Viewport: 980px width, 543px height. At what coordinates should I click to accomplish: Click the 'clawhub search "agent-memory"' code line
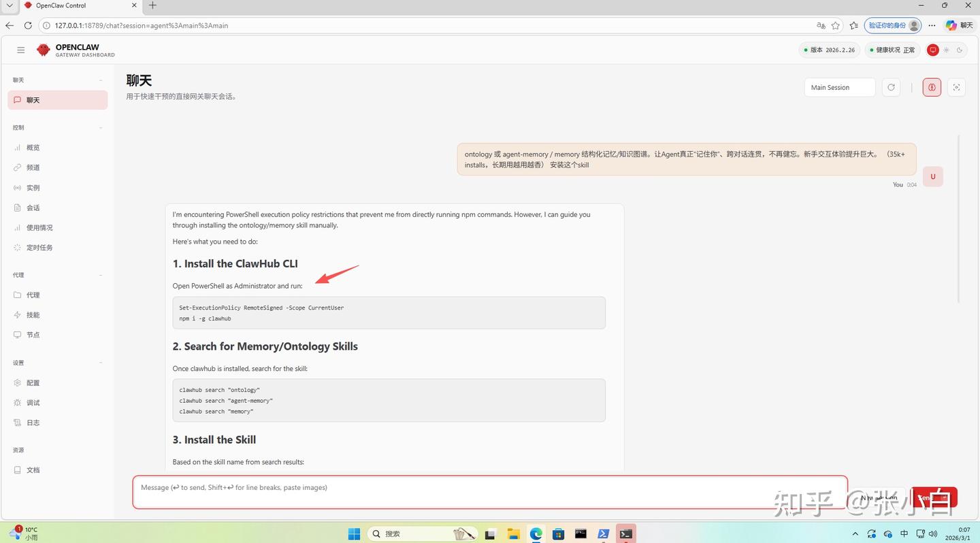click(226, 401)
